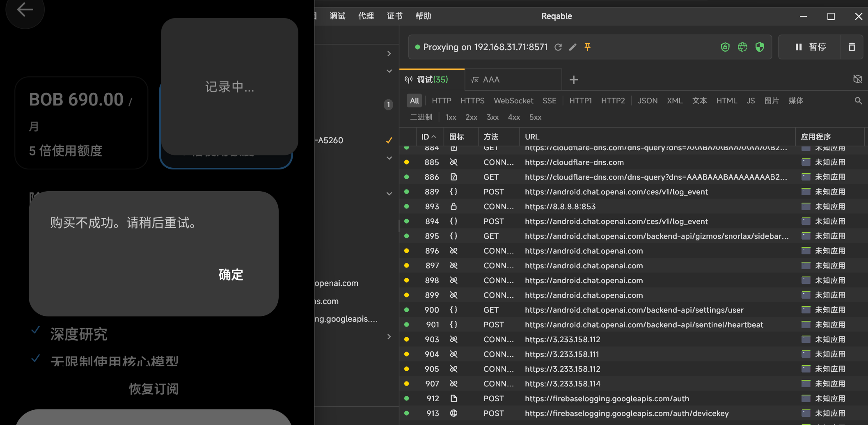Click the type icon in request row 885
The width and height of the screenshot is (868, 425).
click(x=453, y=162)
